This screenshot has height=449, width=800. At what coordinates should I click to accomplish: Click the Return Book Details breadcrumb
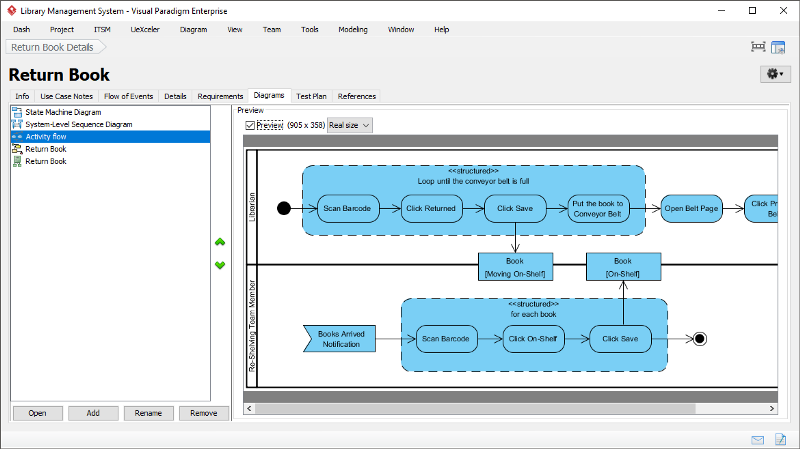[x=52, y=47]
